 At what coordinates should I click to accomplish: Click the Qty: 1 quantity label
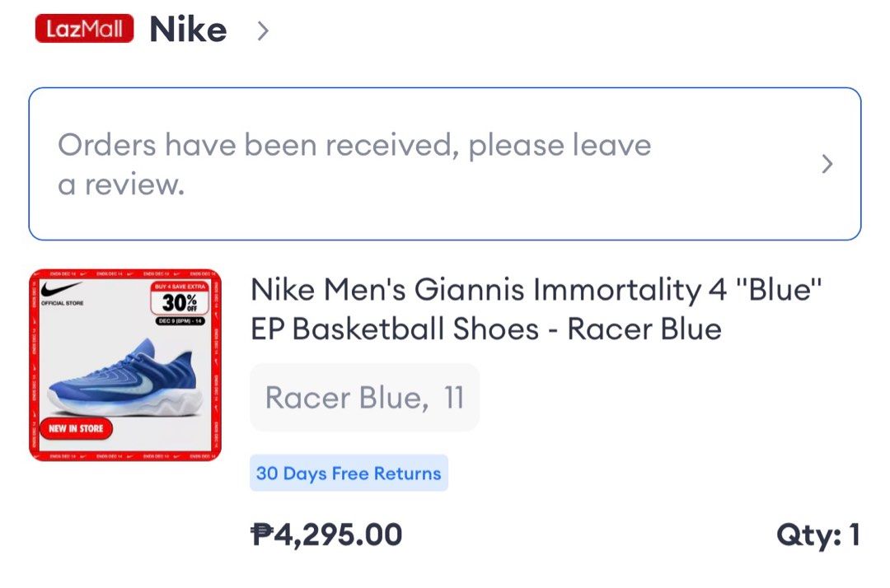(x=817, y=534)
